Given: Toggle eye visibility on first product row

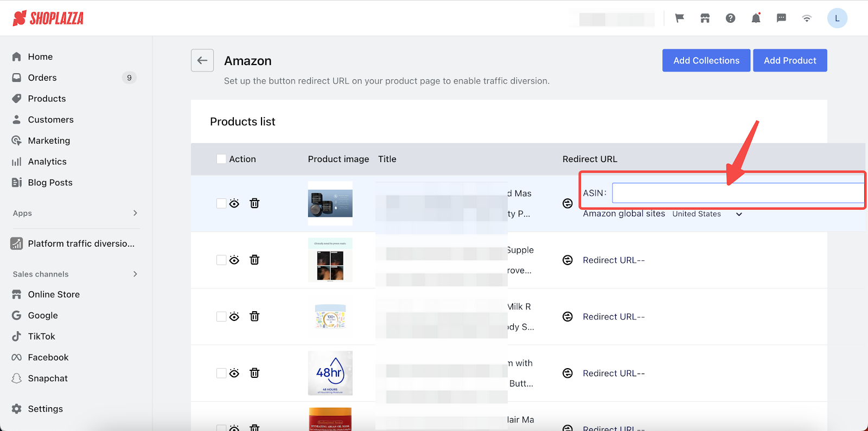Looking at the screenshot, I should pos(234,203).
